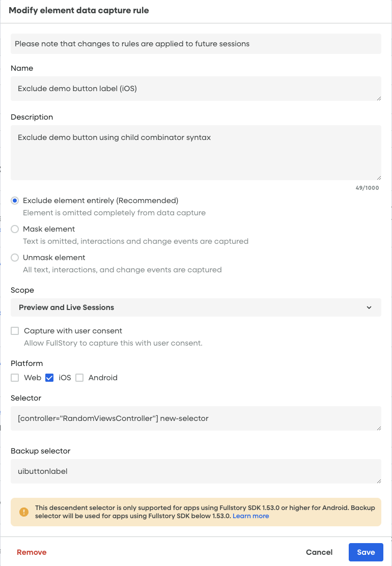Uncheck the iOS platform checkbox
Screen dimensions: 392x566
[49, 378]
